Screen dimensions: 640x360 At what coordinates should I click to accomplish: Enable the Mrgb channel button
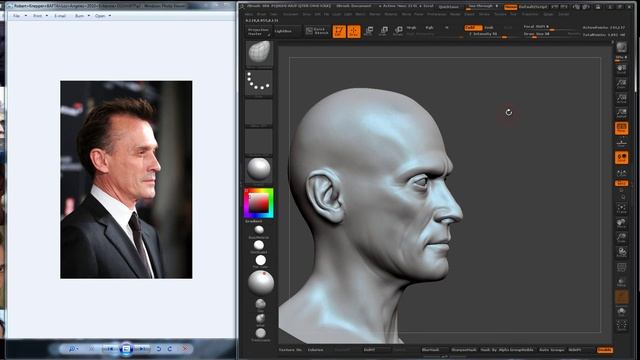point(411,27)
